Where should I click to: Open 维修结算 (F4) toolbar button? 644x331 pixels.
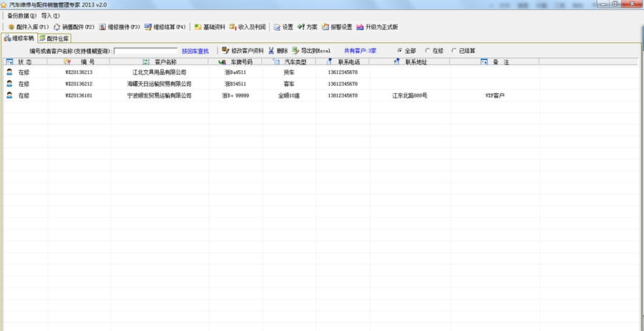[x=165, y=27]
